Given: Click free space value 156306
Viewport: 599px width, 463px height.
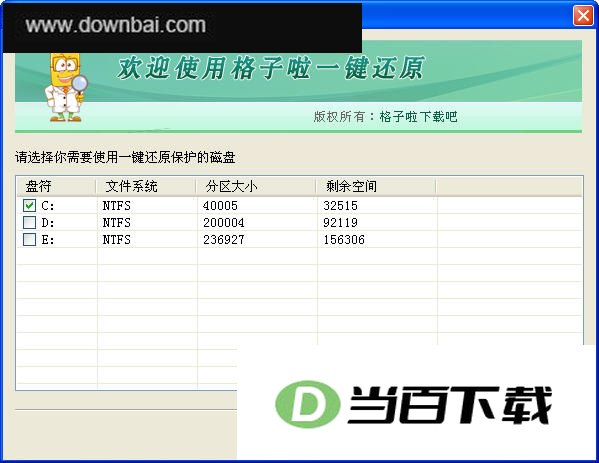Looking at the screenshot, I should [344, 240].
